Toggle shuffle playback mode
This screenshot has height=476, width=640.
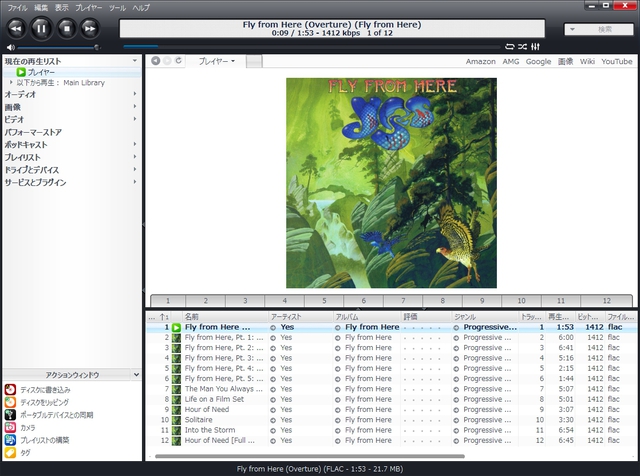pyautogui.click(x=522, y=46)
